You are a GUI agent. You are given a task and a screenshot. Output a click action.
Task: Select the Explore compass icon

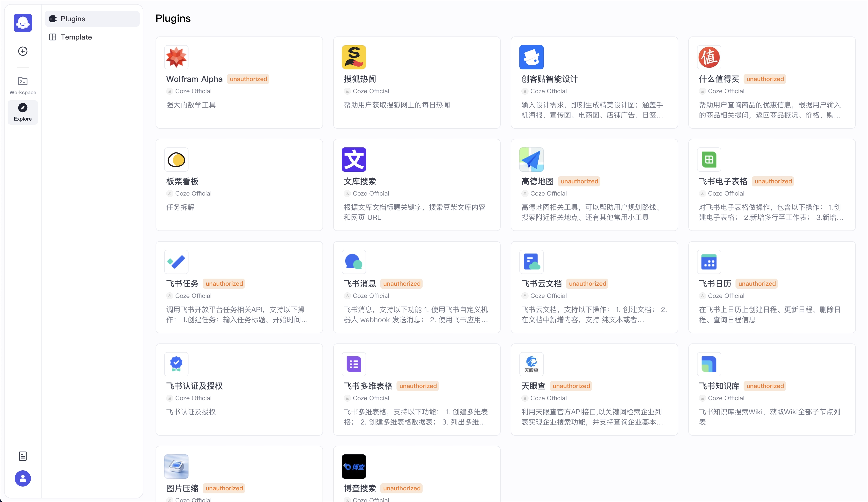[23, 108]
